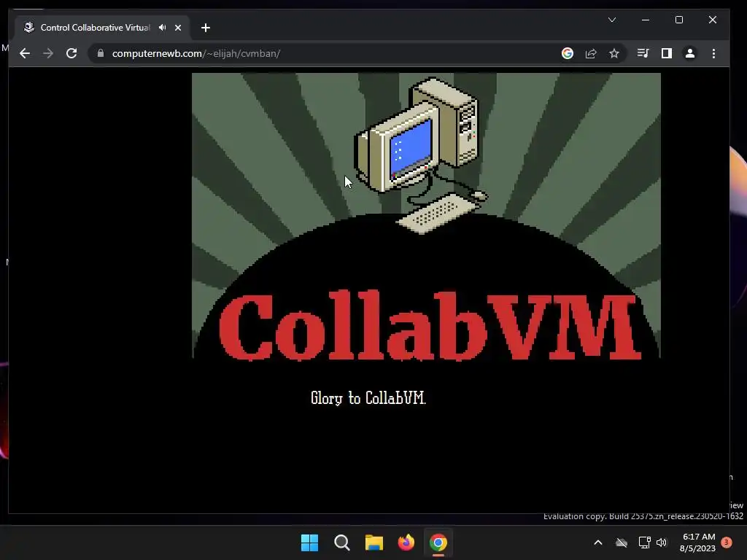
Task: Go back to the previous page
Action: (x=25, y=53)
